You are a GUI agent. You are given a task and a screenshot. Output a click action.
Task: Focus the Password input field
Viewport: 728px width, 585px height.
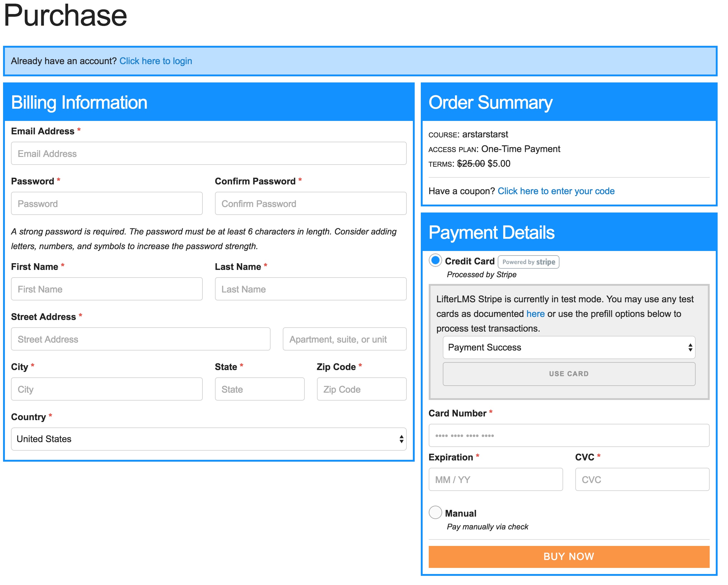[x=107, y=203]
